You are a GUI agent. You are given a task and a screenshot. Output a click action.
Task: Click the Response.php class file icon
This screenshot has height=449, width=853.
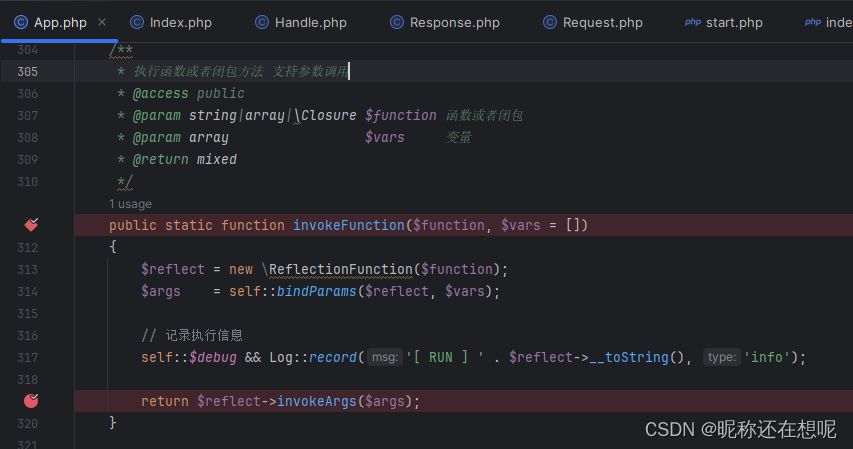point(397,22)
